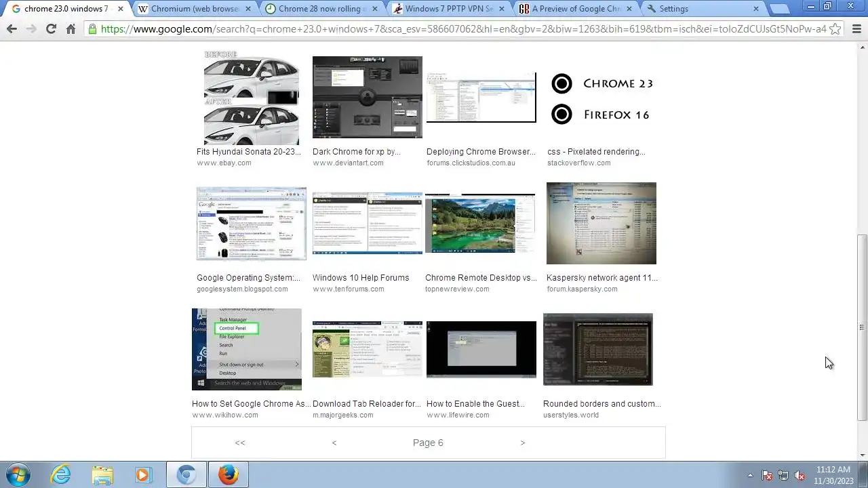Close the Settings tab

757,9
